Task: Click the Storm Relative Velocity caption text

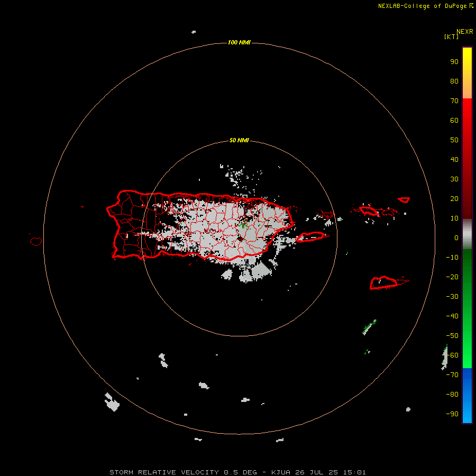Action: click(x=237, y=472)
